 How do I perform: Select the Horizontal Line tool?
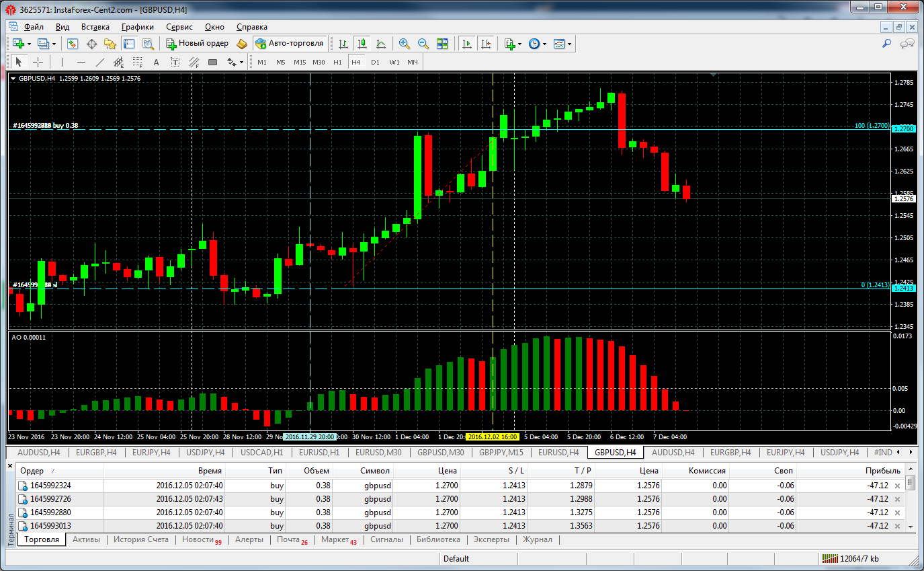(x=81, y=62)
